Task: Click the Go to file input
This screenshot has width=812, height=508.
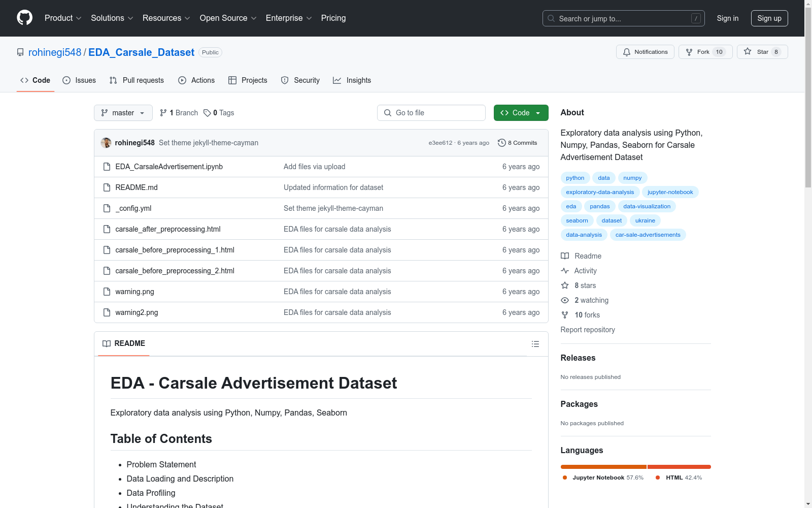Action: 431,113
